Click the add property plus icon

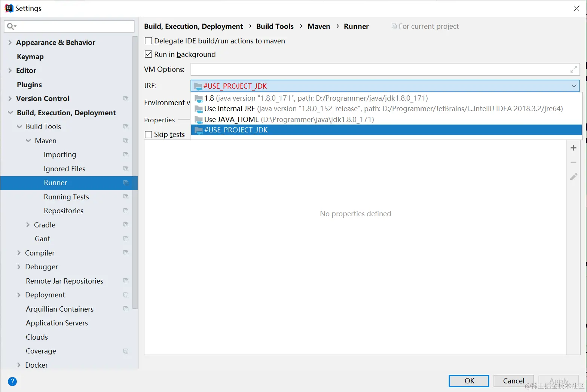tap(573, 148)
